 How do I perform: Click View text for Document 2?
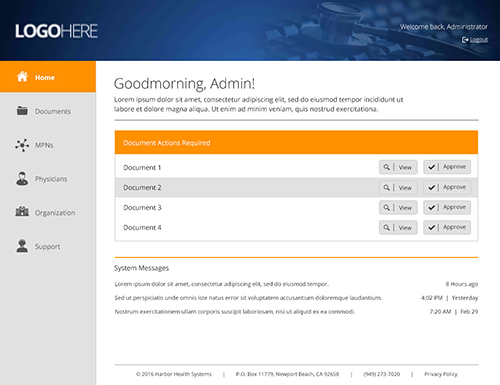[x=405, y=188]
